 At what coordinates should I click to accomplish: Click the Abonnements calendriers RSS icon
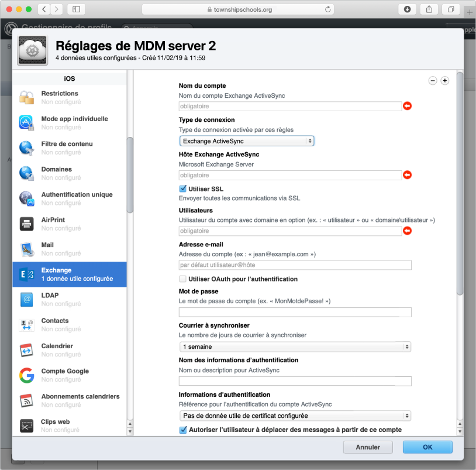coord(27,400)
